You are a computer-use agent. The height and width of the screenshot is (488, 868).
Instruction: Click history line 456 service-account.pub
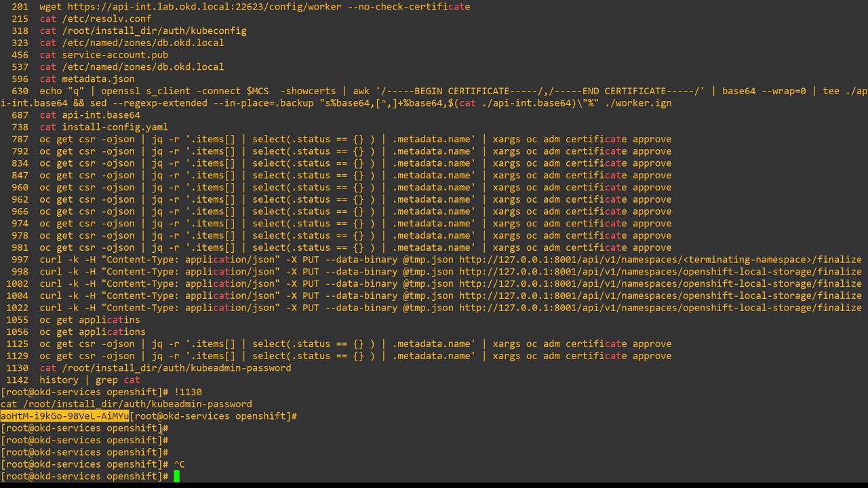(104, 55)
